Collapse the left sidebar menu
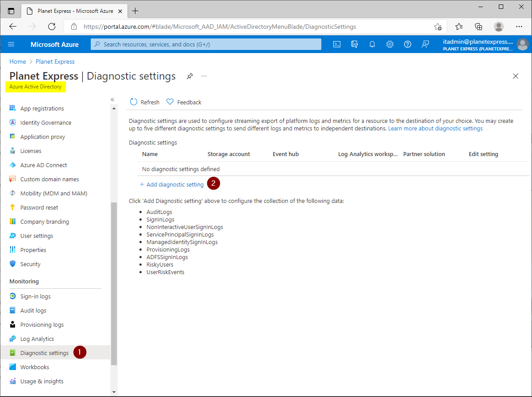 pyautogui.click(x=112, y=99)
